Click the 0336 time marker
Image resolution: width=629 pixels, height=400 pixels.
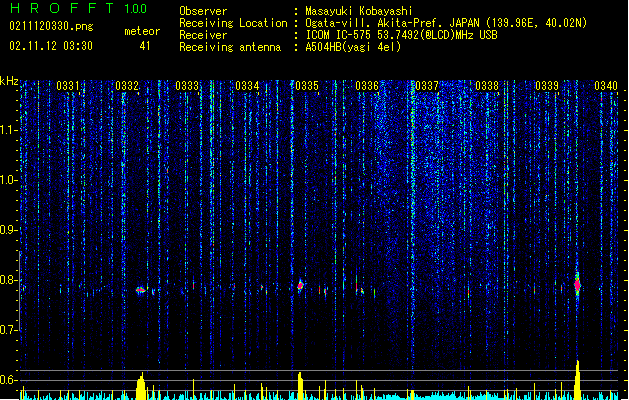tap(367, 86)
